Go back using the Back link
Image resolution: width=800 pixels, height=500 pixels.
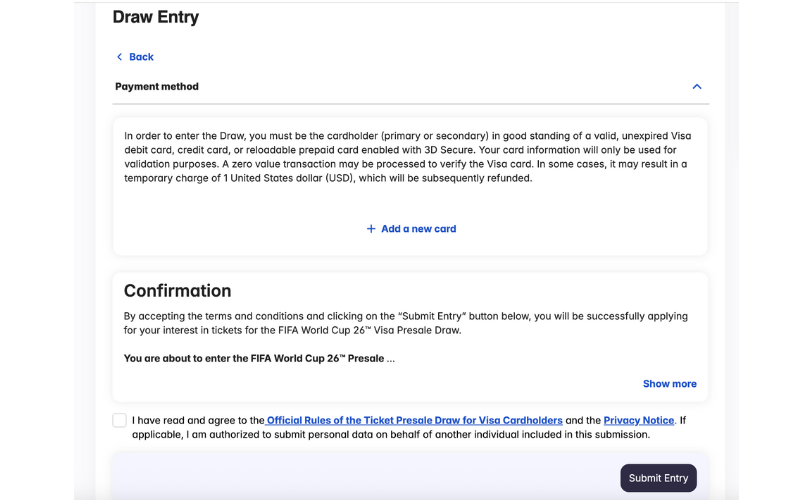click(x=141, y=57)
